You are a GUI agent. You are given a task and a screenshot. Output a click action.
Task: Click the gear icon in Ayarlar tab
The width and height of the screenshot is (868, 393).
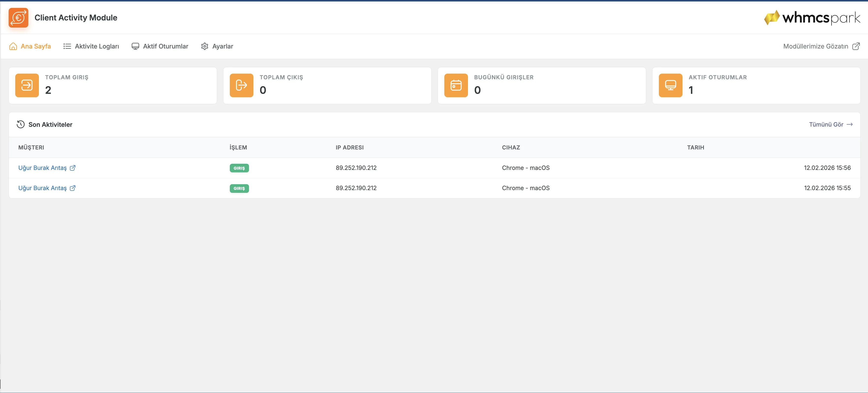(204, 46)
